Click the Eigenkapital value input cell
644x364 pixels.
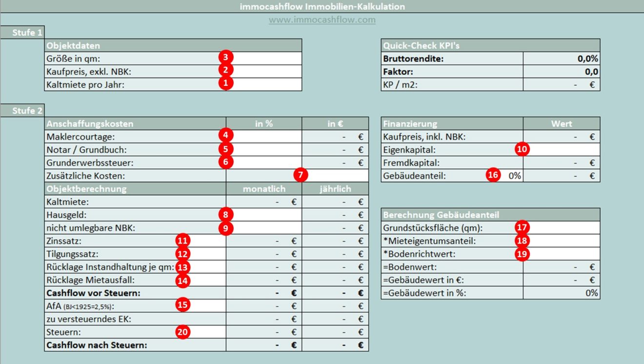(562, 150)
